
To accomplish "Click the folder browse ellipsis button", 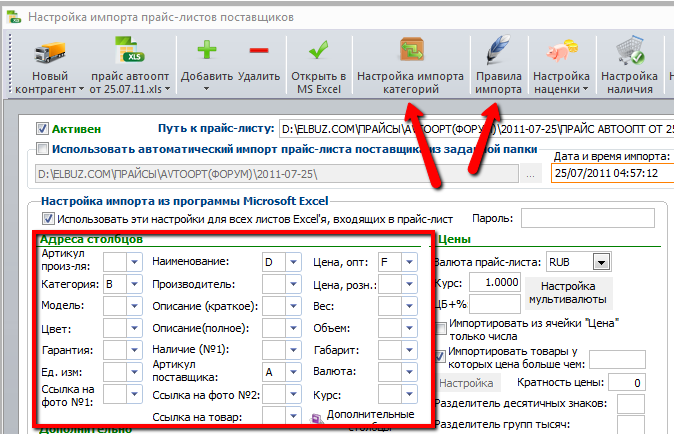I will tap(530, 174).
